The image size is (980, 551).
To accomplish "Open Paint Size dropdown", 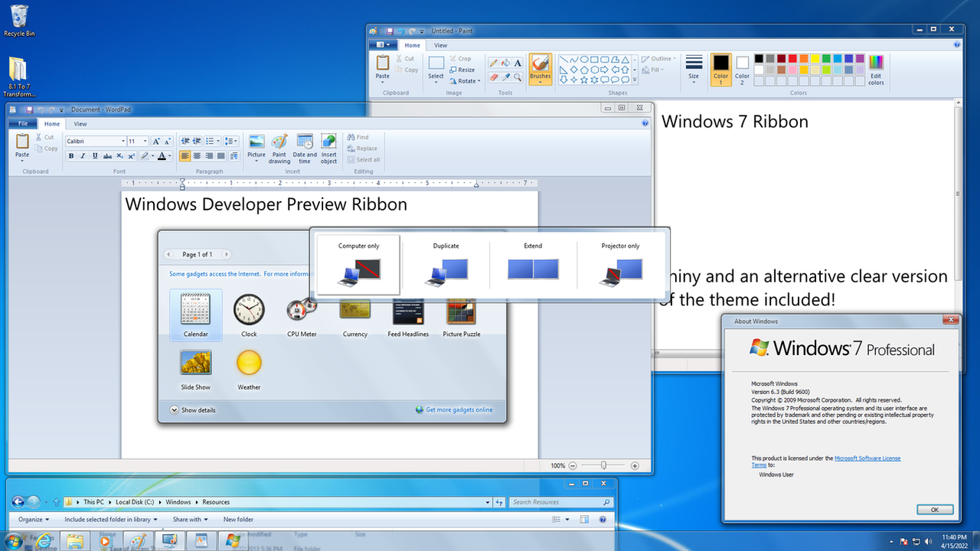I will click(x=694, y=70).
